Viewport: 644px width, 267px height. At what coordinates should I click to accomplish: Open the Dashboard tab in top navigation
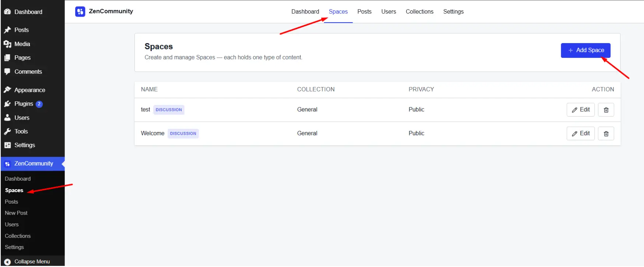click(x=305, y=11)
